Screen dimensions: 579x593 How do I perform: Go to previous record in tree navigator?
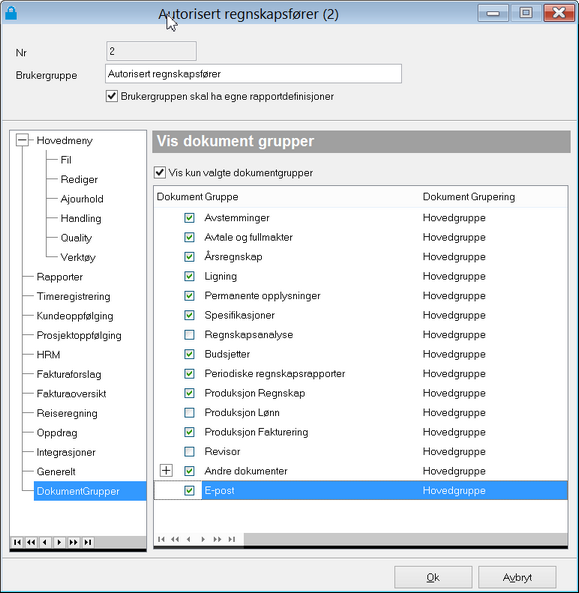coord(45,542)
